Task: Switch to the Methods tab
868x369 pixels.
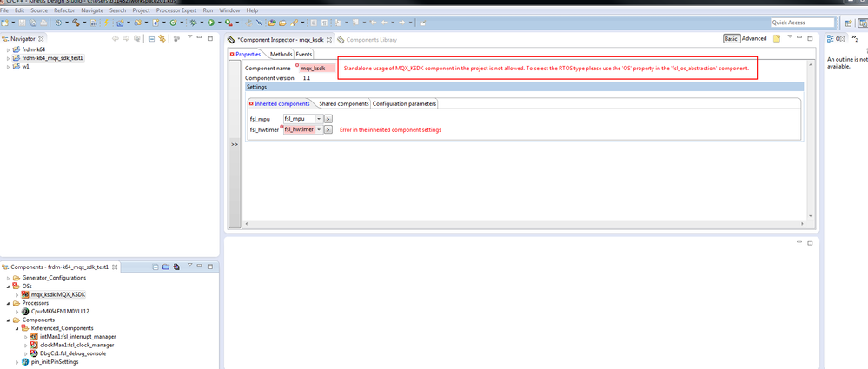Action: (x=282, y=54)
